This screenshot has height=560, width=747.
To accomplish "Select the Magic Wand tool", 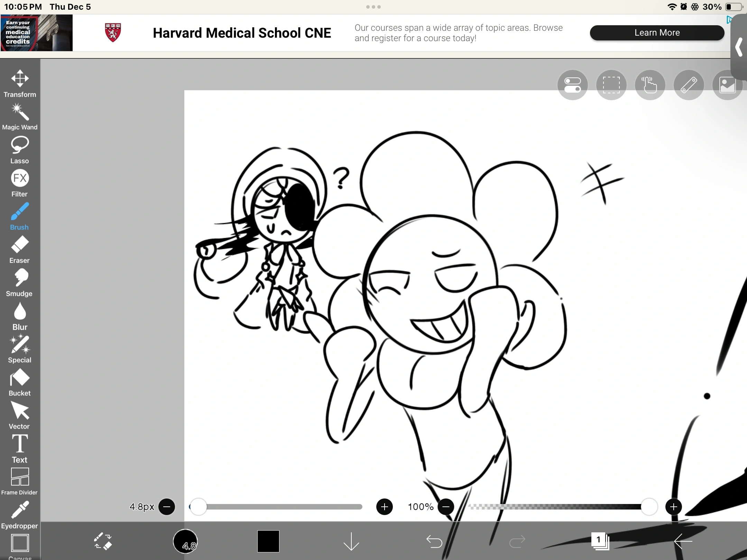I will [x=20, y=115].
